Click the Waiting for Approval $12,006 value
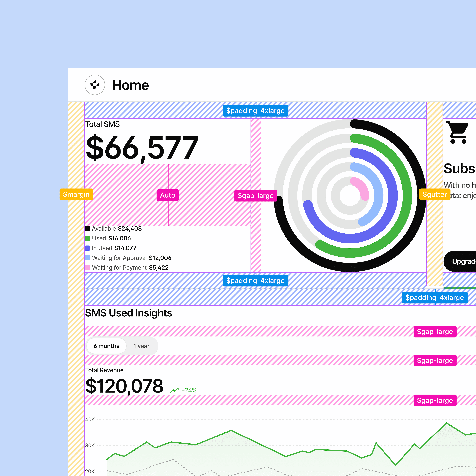This screenshot has width=476, height=476. pos(160,258)
